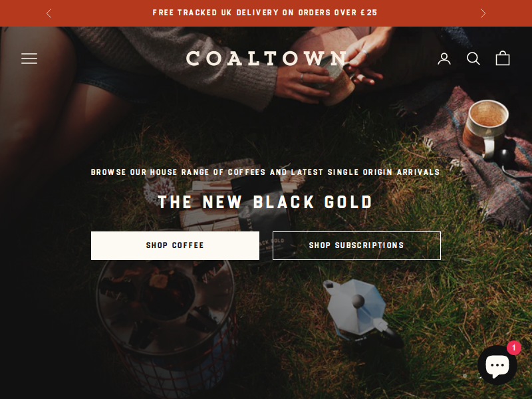Screen dimensions: 532x399
Task: Open the shopping bag cart
Action: (x=503, y=58)
